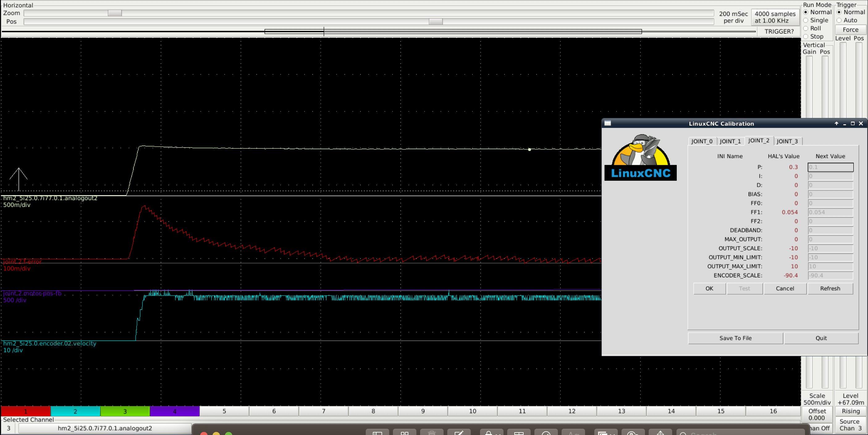Select channel 7 button
This screenshot has height=435, width=868.
pyautogui.click(x=323, y=411)
